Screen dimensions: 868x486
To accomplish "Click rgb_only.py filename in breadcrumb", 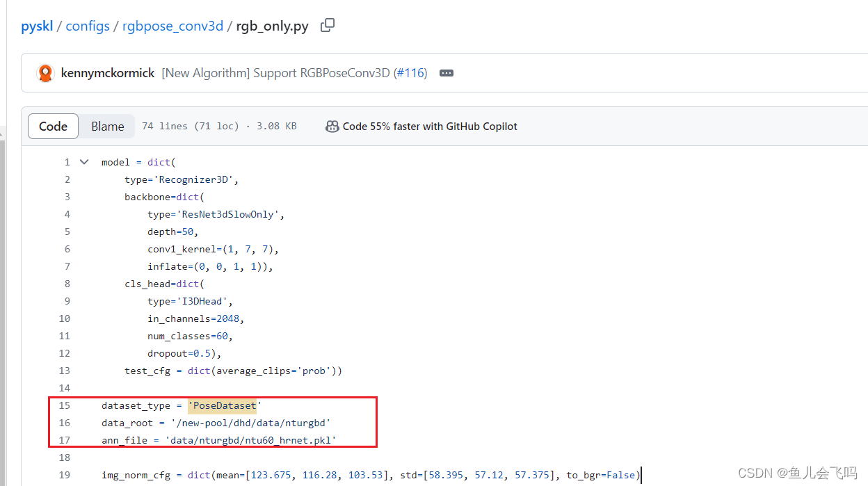I will click(273, 26).
